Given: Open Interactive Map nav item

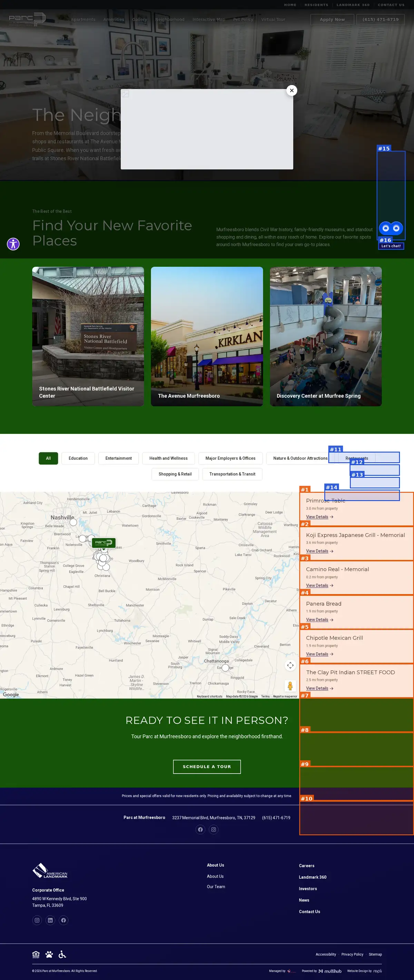Looking at the screenshot, I should [209, 19].
